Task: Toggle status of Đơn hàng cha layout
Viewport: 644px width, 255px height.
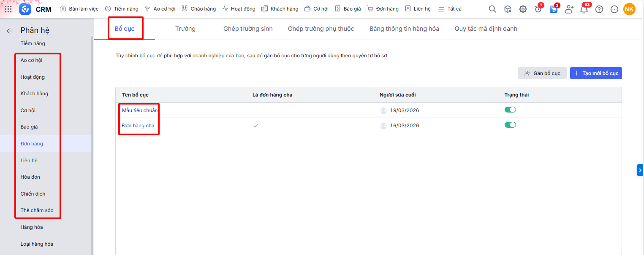Action: pyautogui.click(x=510, y=125)
